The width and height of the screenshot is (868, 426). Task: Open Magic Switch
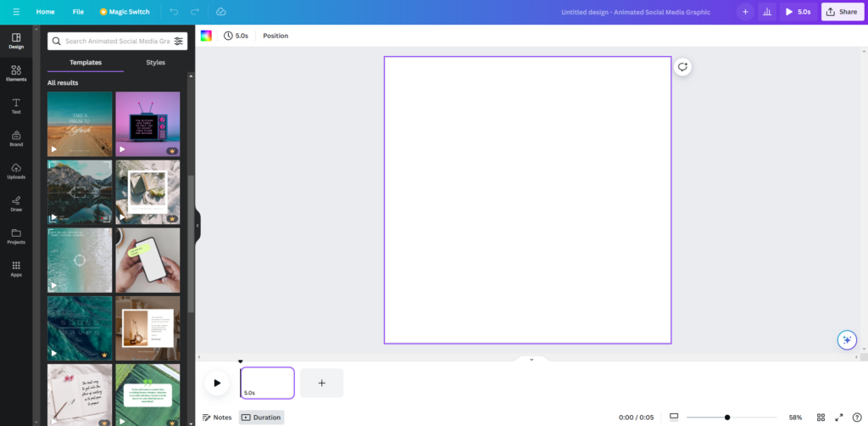pyautogui.click(x=125, y=12)
